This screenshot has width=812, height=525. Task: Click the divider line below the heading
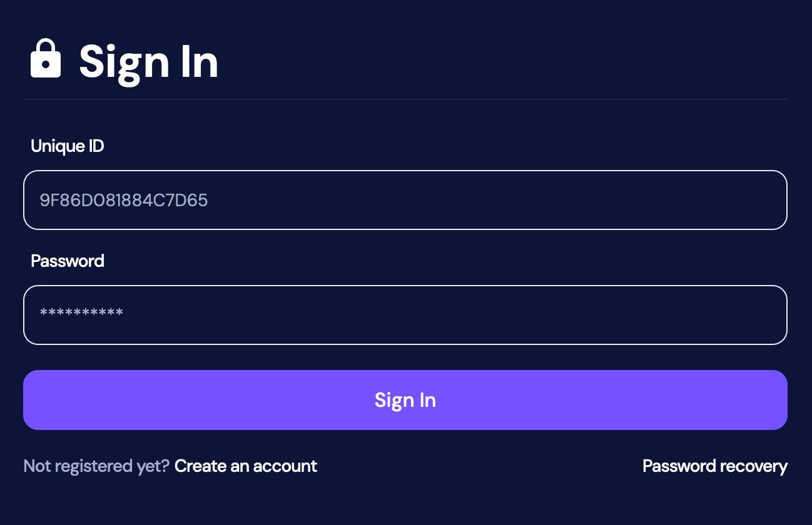(x=405, y=99)
